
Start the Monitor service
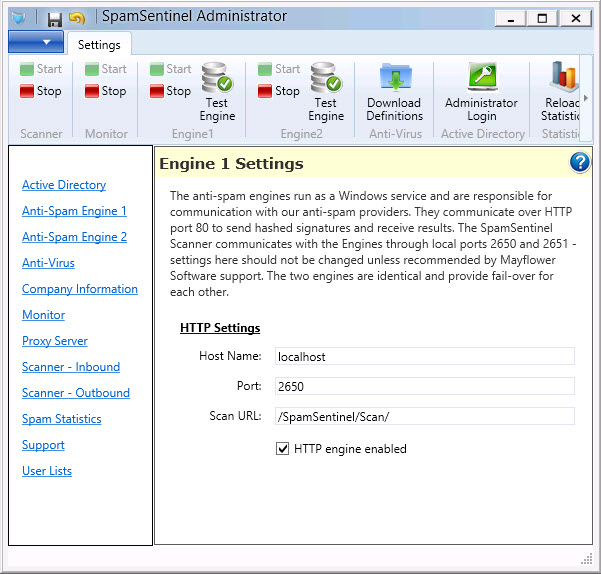[105, 69]
